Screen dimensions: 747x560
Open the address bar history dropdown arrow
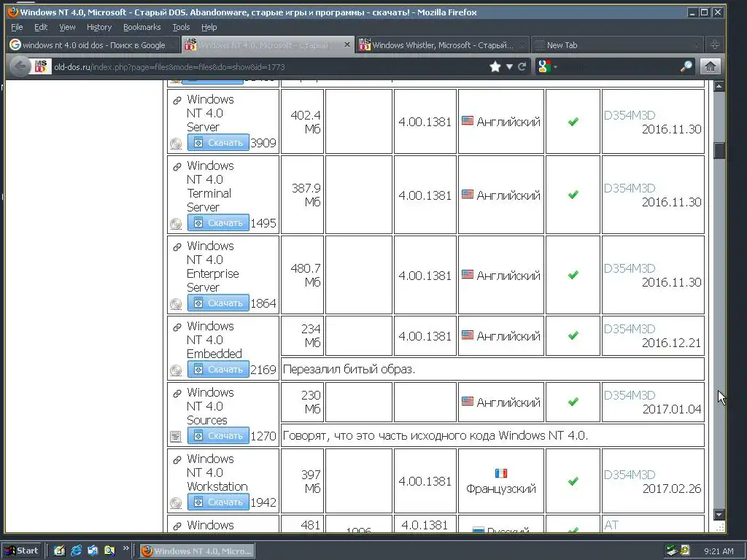pos(509,66)
